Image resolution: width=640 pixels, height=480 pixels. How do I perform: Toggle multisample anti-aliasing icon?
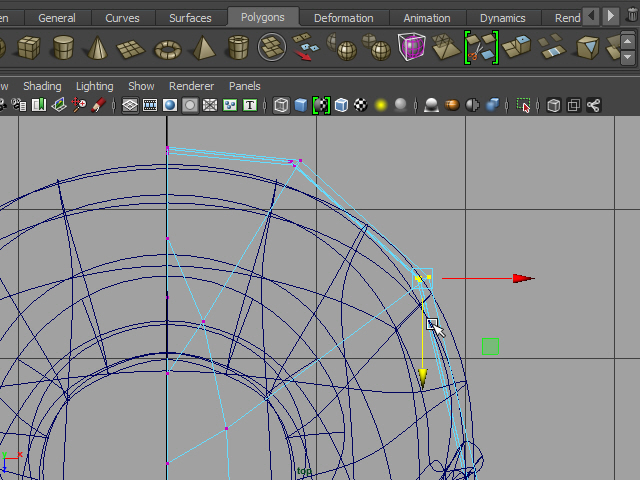pyautogui.click(x=472, y=105)
